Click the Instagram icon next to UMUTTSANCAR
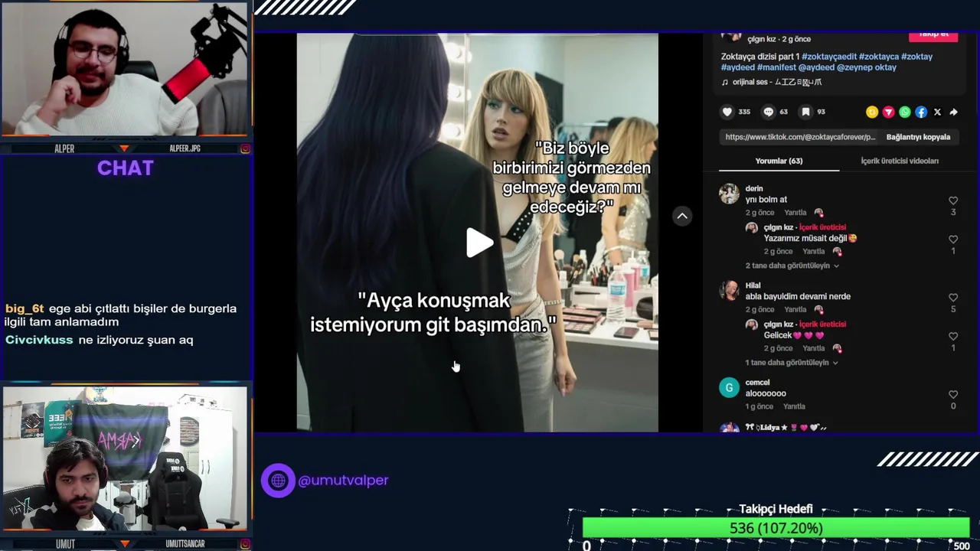The width and height of the screenshot is (980, 551). coord(245,544)
